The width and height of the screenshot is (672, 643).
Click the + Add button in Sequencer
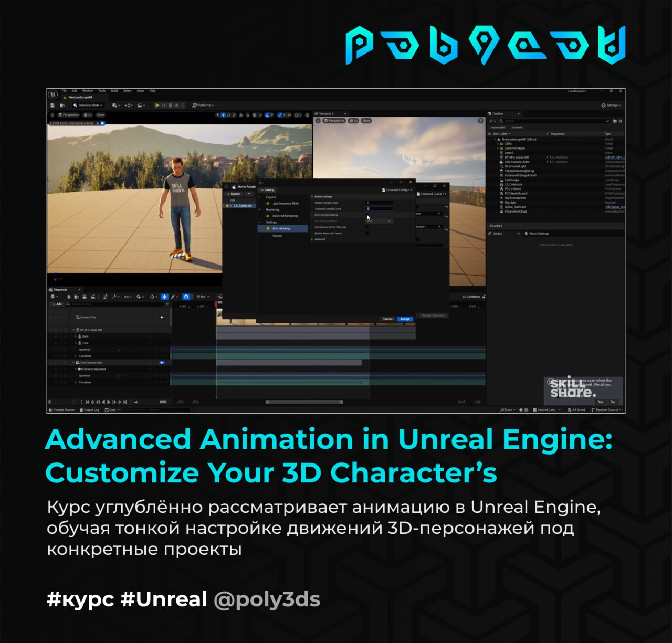57,304
